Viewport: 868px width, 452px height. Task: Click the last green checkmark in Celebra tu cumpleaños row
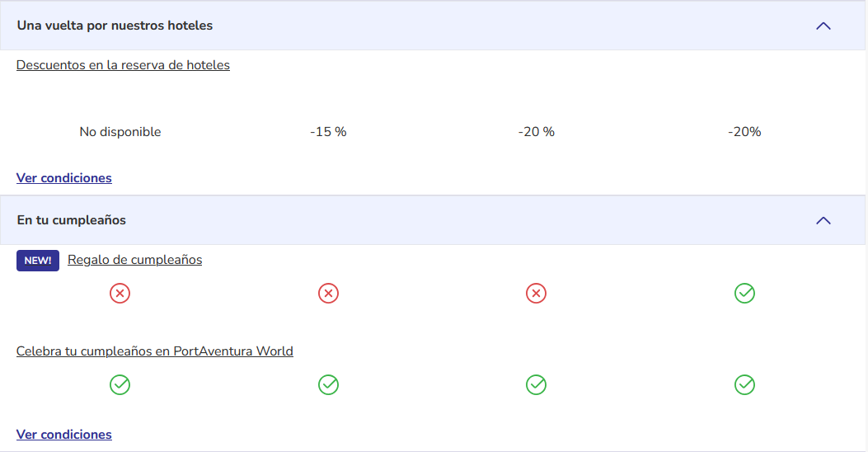[x=744, y=384]
